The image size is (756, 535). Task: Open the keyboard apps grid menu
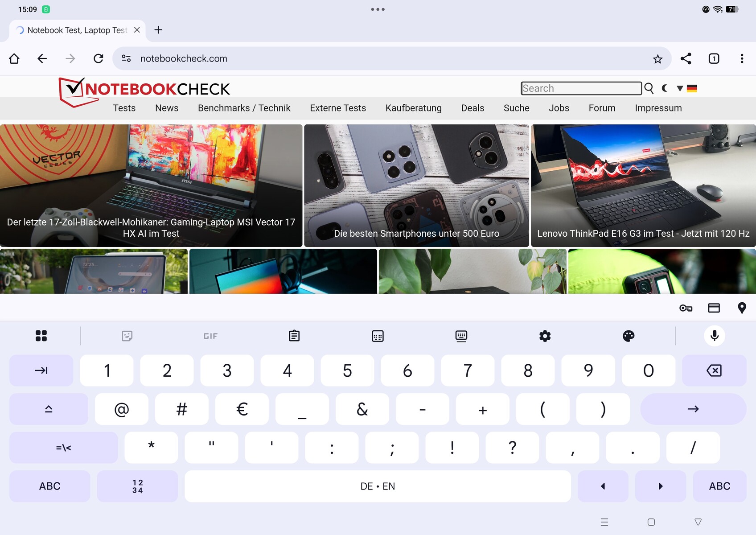(x=41, y=336)
